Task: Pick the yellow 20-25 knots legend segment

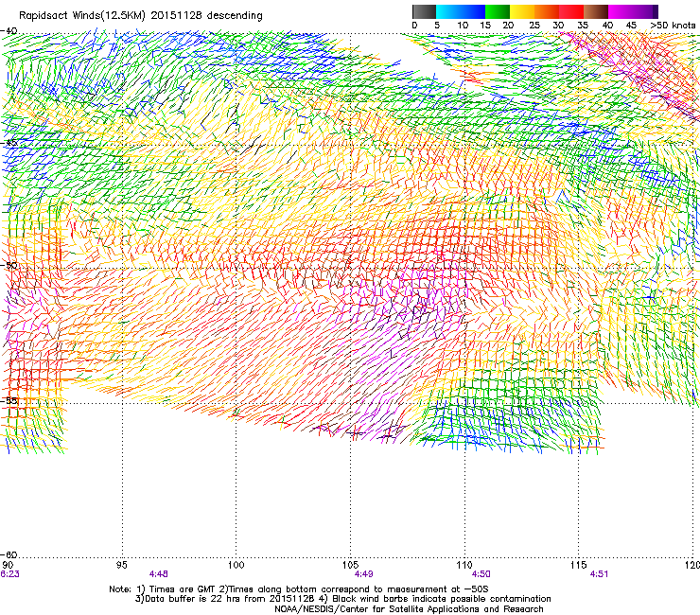Action: point(522,11)
